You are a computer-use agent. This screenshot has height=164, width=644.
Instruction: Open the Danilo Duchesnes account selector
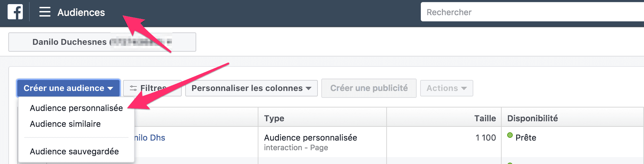click(x=102, y=42)
